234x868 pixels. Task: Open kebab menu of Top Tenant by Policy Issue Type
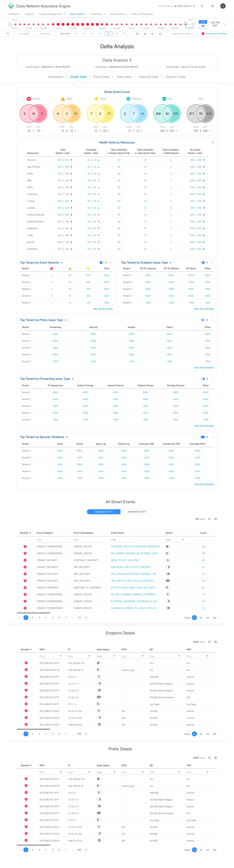click(x=212, y=320)
